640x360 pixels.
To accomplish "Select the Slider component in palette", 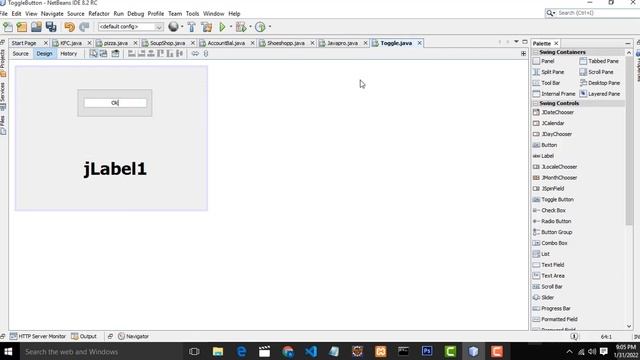I will [543, 298].
